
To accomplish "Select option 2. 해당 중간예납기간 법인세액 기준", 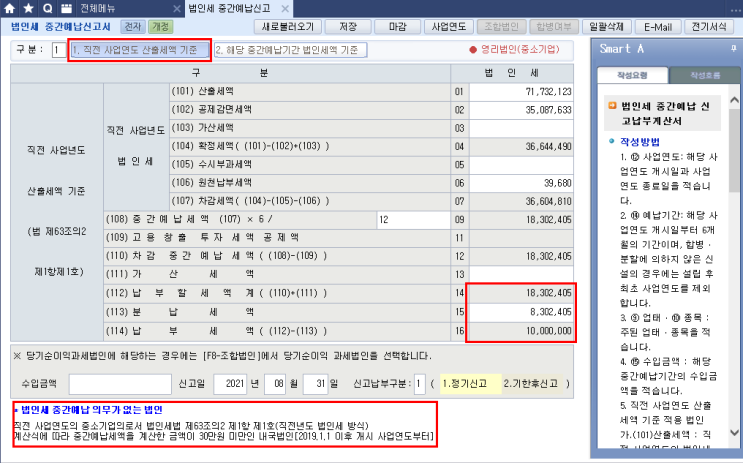I will pos(290,50).
